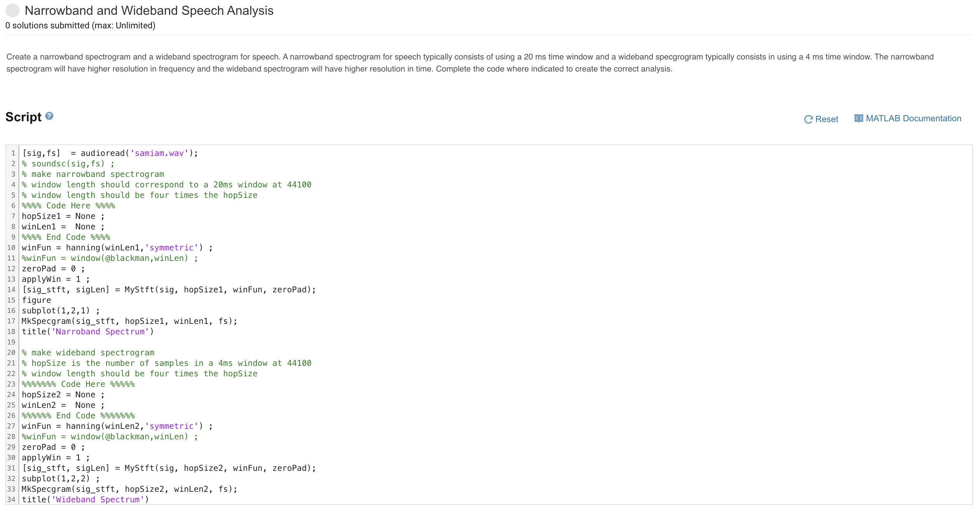The image size is (980, 507).
Task: Click the gray status circle beside title
Action: 12,10
